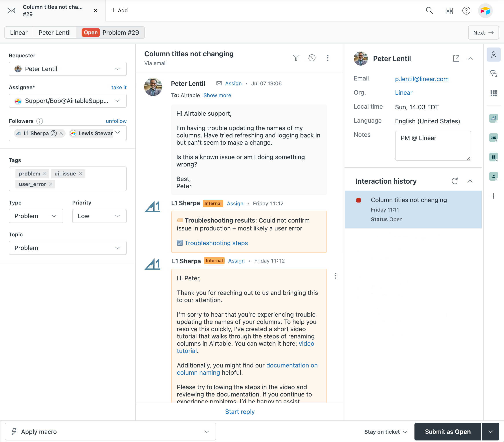The image size is (504, 442).
Task: Remove the user_error tag
Action: [x=51, y=184]
